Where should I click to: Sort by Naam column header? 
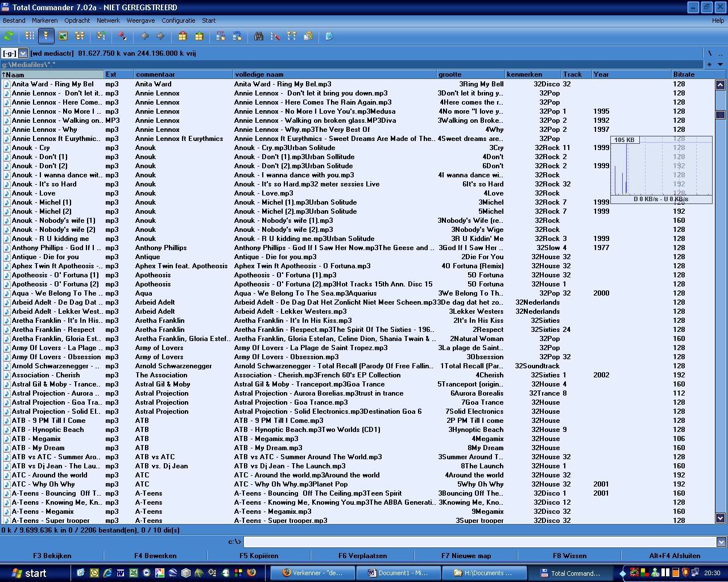pos(52,74)
